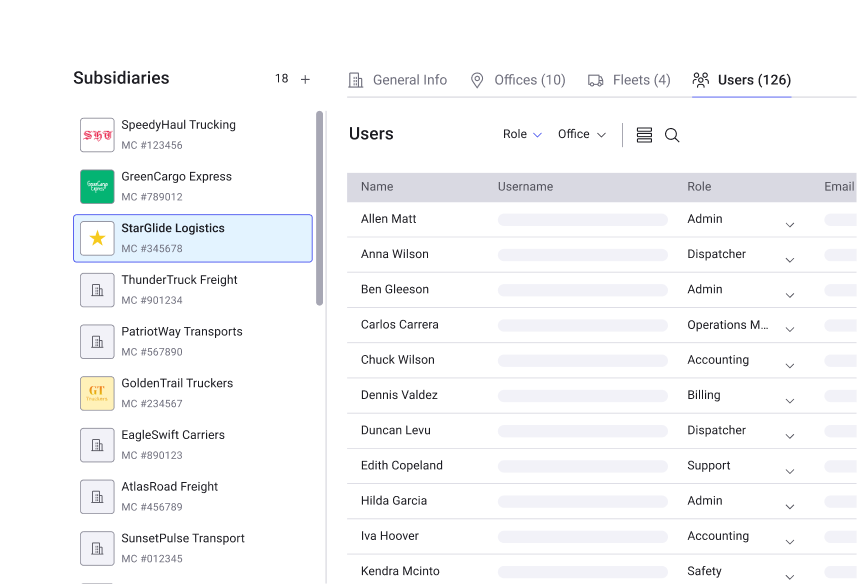Click the name Dennis Valdez
Screen dimensions: 857x584
(399, 395)
